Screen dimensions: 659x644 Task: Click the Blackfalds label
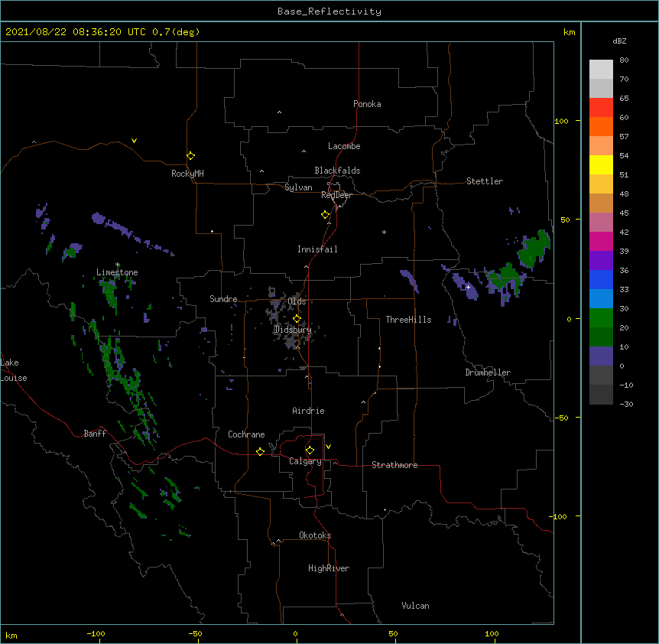point(337,171)
